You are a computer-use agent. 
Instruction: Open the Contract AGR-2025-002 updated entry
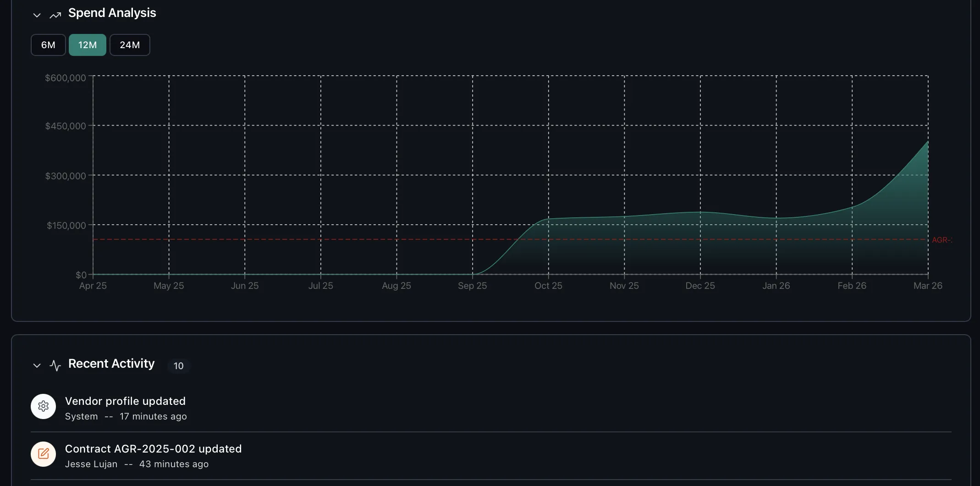pyautogui.click(x=153, y=449)
